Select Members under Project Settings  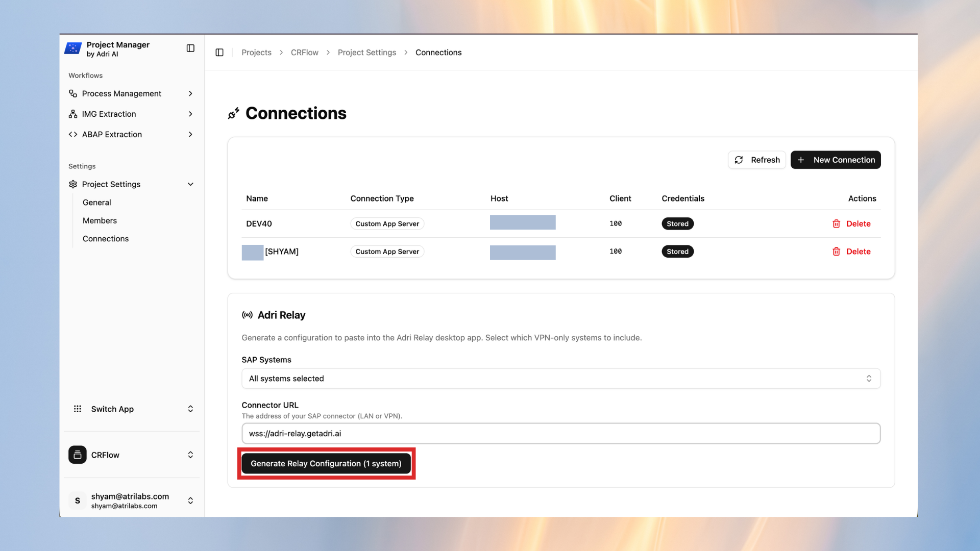(100, 220)
